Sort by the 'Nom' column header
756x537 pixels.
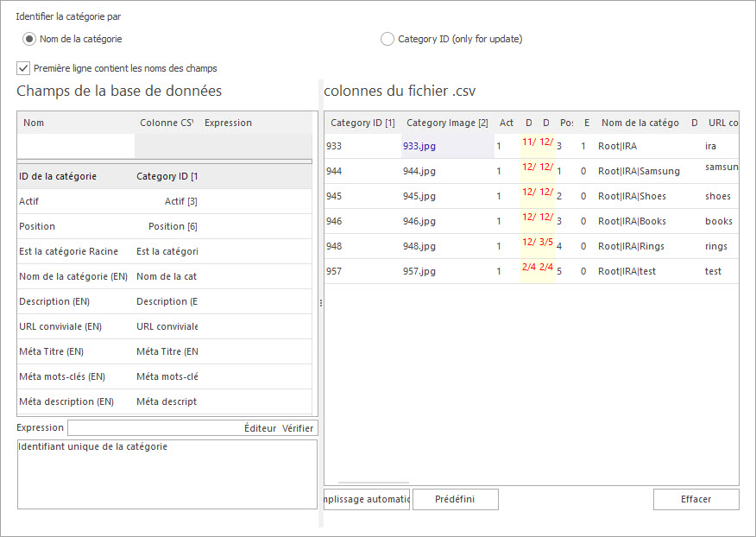(x=76, y=123)
